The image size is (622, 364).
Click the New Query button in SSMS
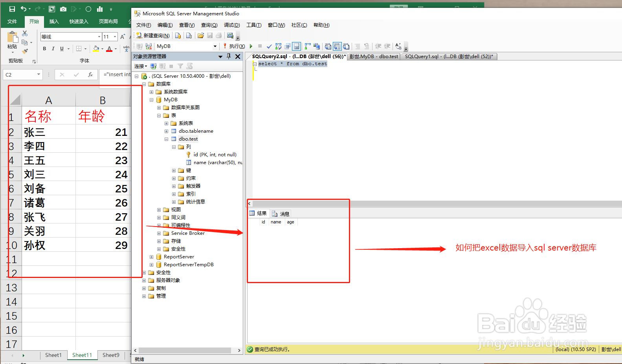153,36
